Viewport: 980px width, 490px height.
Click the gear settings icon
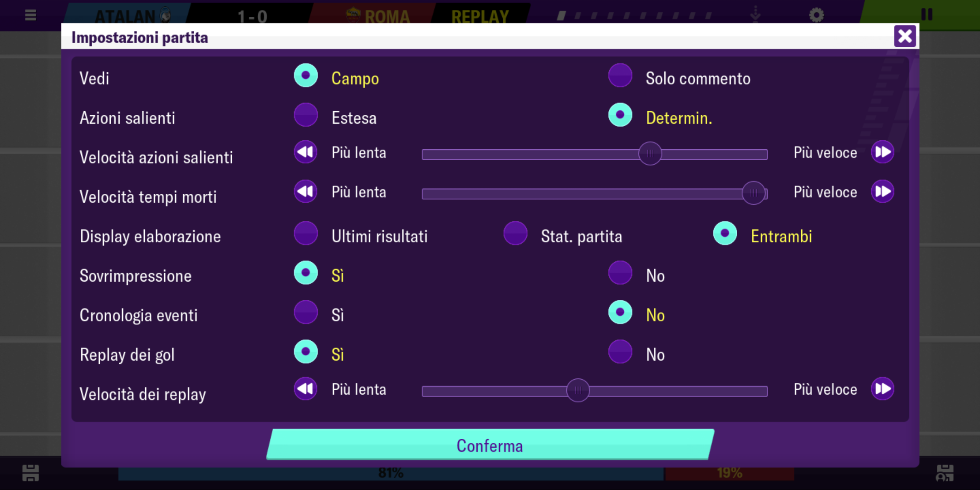click(x=816, y=15)
